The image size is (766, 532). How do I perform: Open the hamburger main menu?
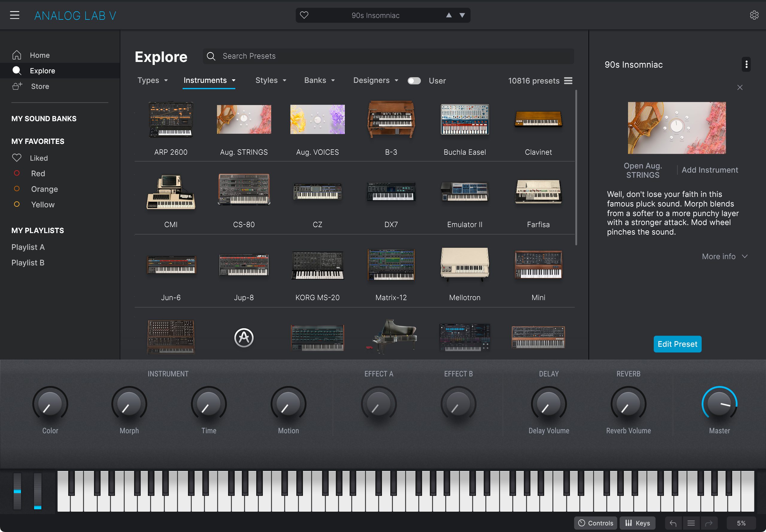pos(15,15)
